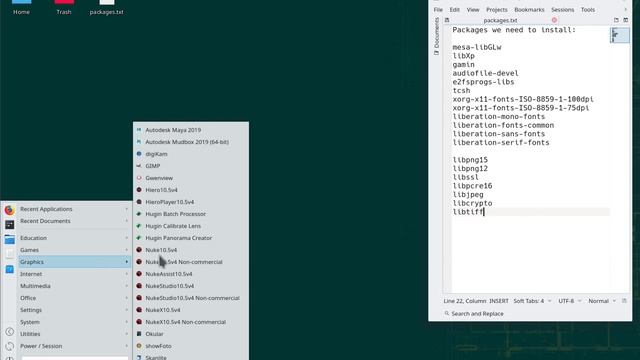Launch digiKam photo manager
The width and height of the screenshot is (640, 360).
click(191, 154)
